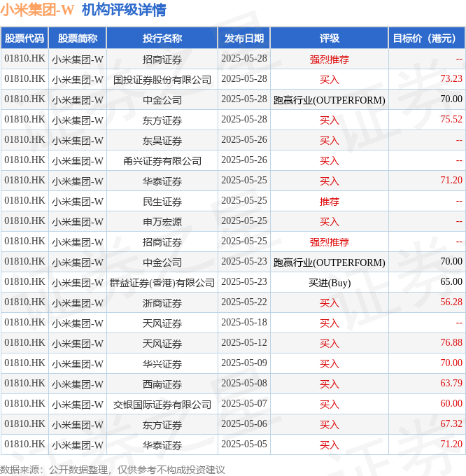The image size is (466, 476).
Task: Click the 投行名称 column header
Action: coord(162,38)
